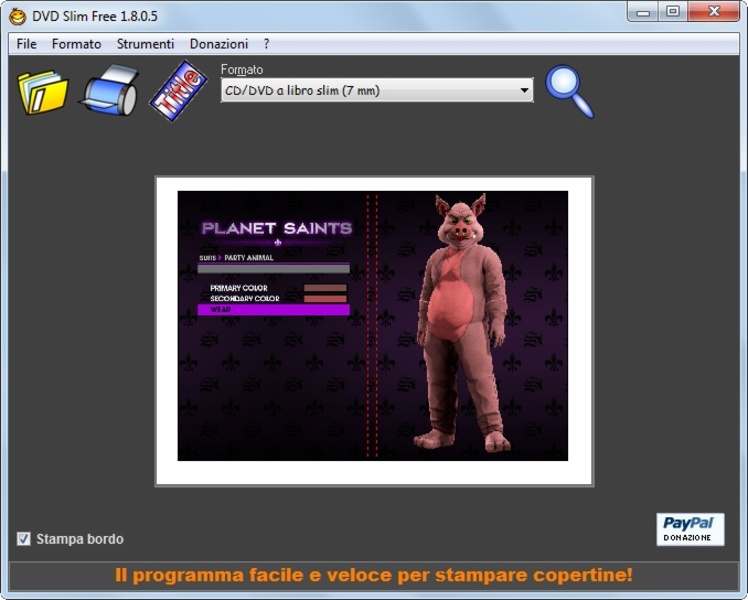Click the Title tool icon

click(177, 92)
